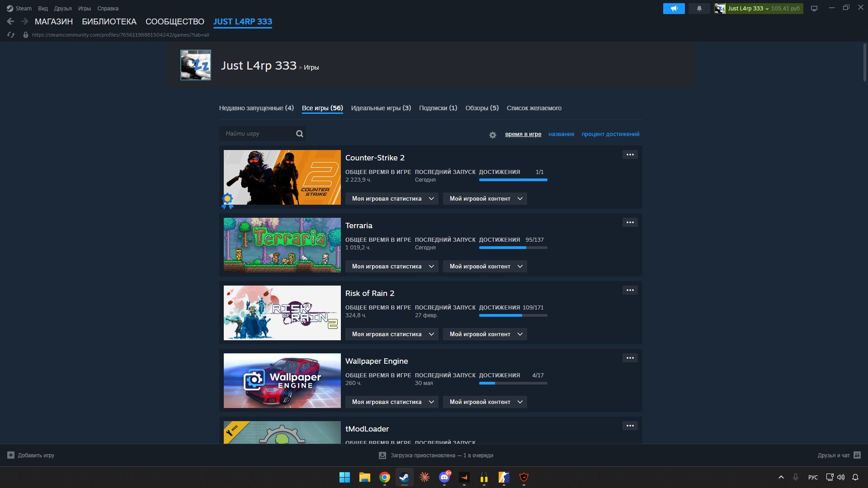Open Список желаемого tab
This screenshot has width=868, height=488.
click(534, 108)
